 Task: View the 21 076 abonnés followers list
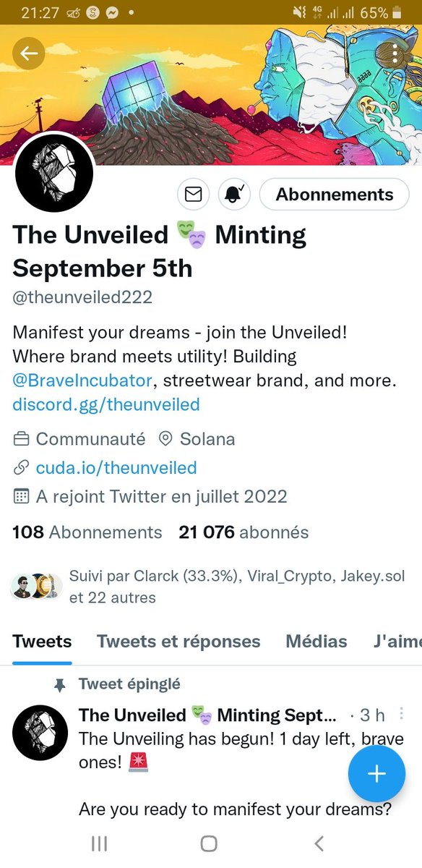click(x=244, y=532)
